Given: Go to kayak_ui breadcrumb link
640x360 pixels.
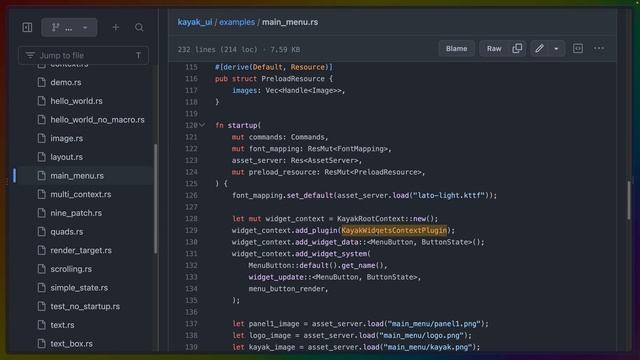Looking at the screenshot, I should pyautogui.click(x=195, y=22).
